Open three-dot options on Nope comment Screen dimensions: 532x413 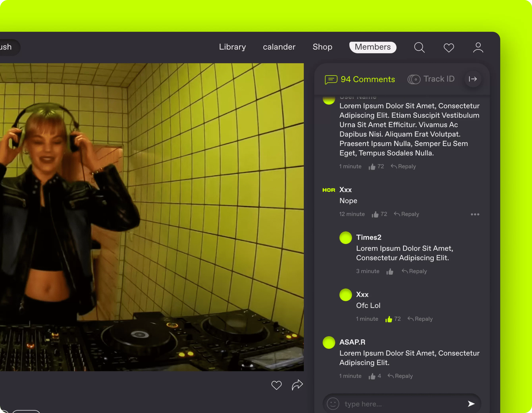coord(475,214)
